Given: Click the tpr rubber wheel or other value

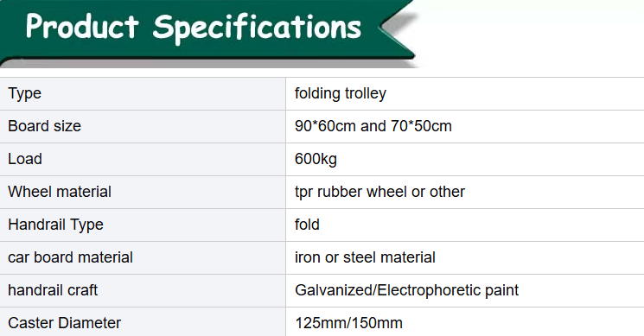Looking at the screenshot, I should click(379, 192).
